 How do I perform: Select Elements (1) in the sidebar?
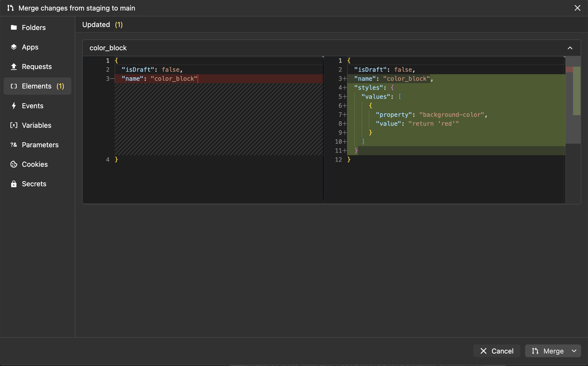tap(37, 86)
